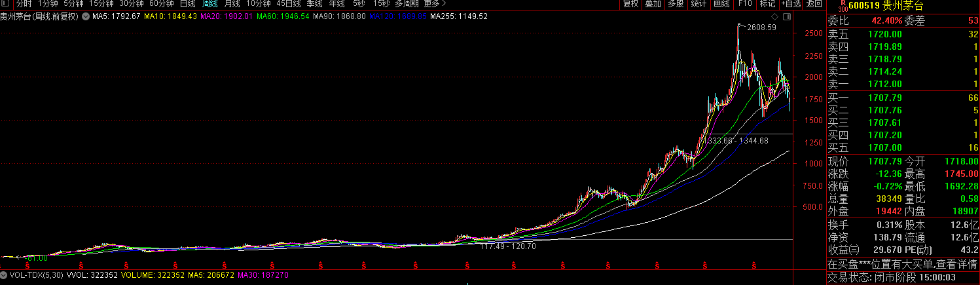Click the MA255: 1149.52 indicator label
Screen dimensions: 980x285
460,16
